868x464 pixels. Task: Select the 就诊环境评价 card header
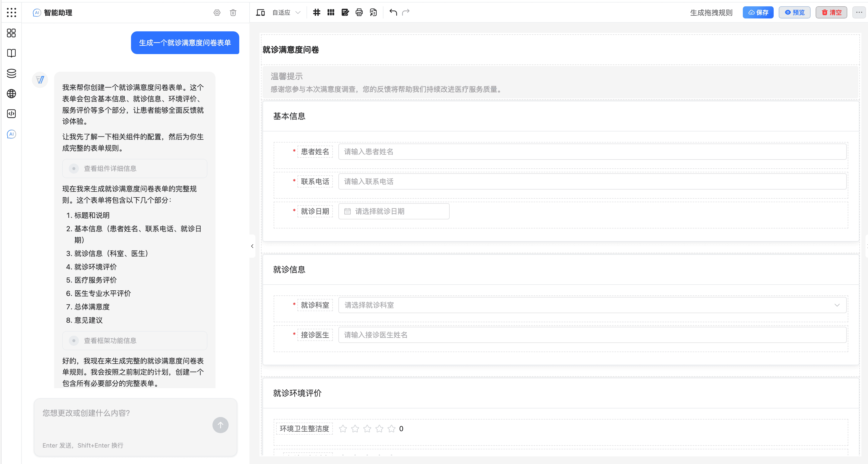coord(561,393)
